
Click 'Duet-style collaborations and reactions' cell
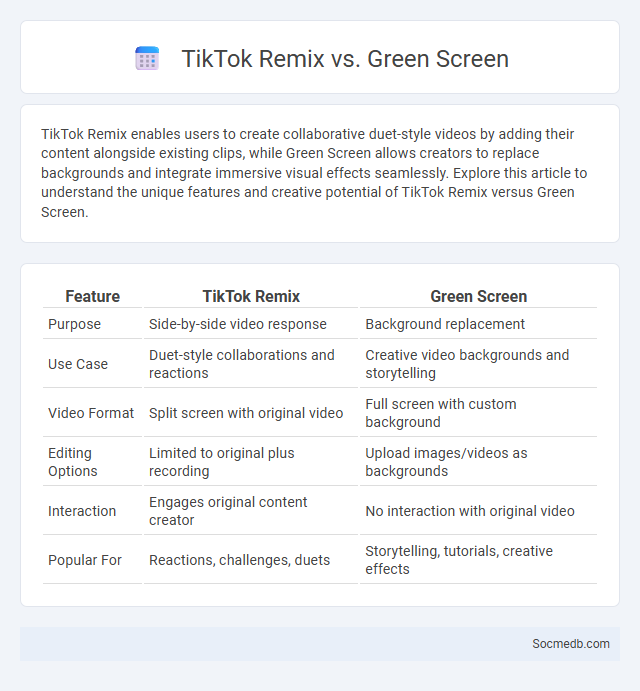click(x=242, y=364)
